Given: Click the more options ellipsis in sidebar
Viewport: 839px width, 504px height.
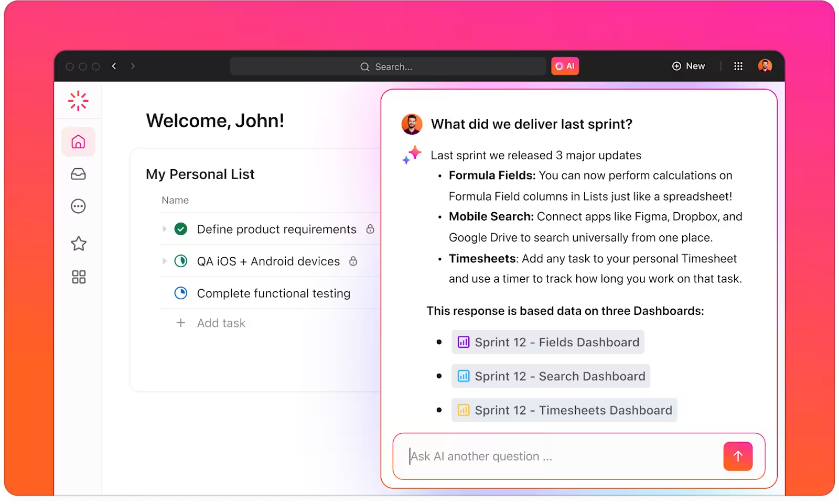Looking at the screenshot, I should 78,206.
